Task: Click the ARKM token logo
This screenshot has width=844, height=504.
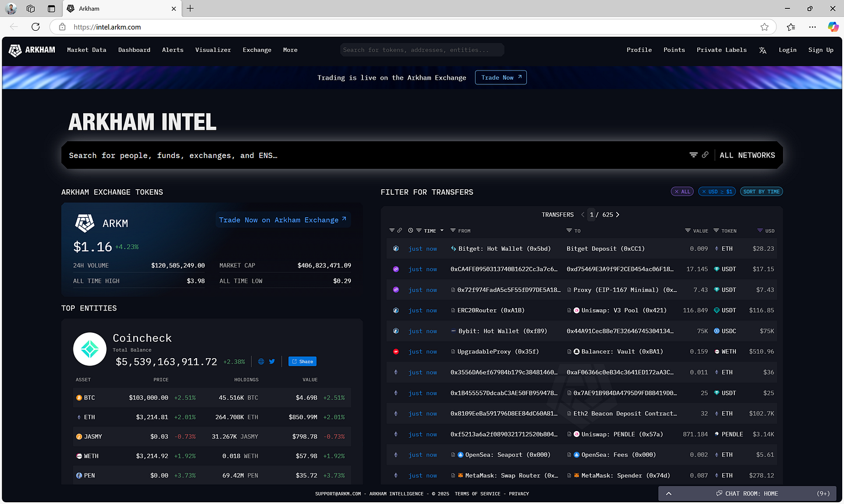Action: (84, 223)
